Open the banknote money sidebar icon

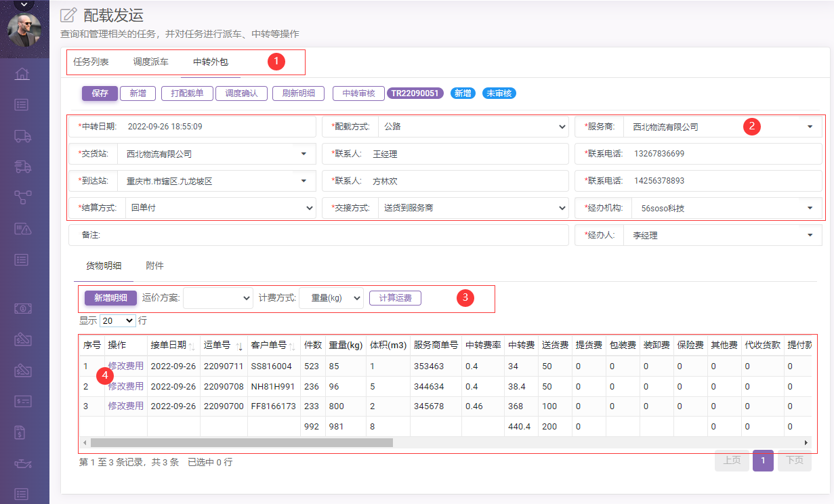pos(22,308)
